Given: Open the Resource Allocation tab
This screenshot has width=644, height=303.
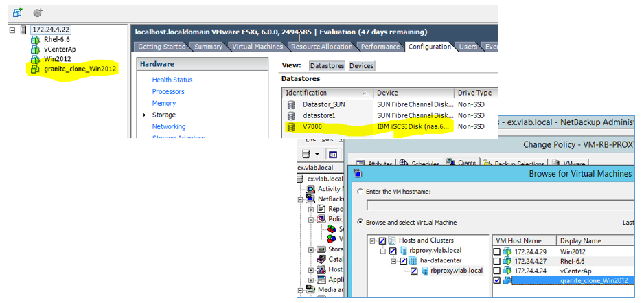Looking at the screenshot, I should pyautogui.click(x=321, y=47).
